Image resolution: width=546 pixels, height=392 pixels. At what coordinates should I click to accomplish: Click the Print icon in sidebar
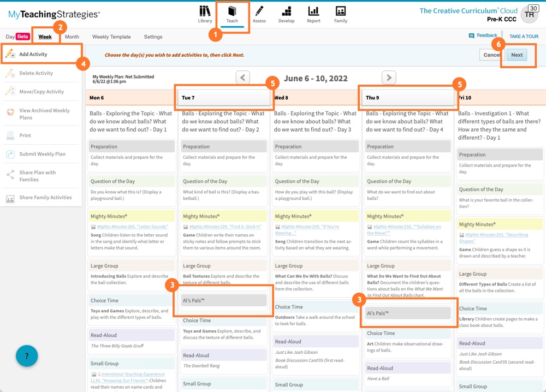(x=10, y=135)
